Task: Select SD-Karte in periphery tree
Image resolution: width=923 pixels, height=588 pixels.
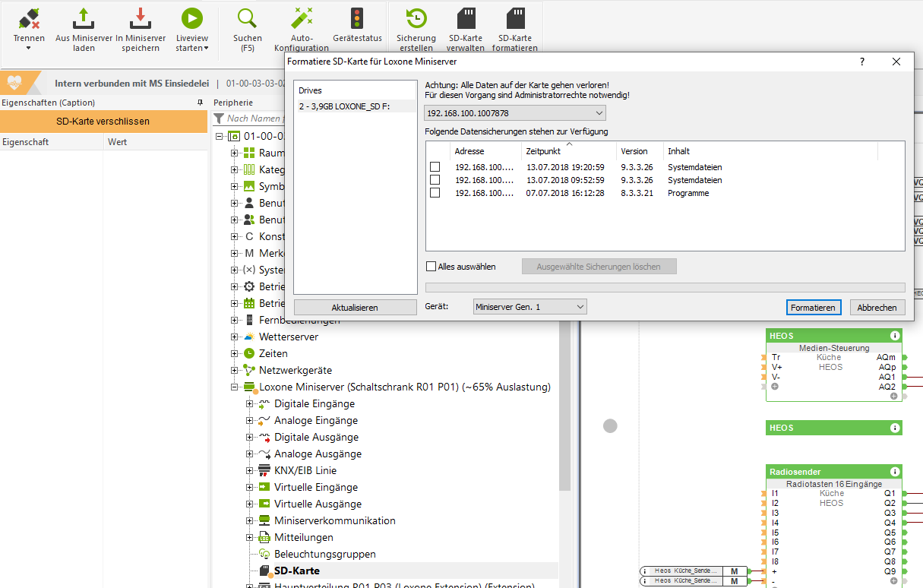Action: point(296,571)
